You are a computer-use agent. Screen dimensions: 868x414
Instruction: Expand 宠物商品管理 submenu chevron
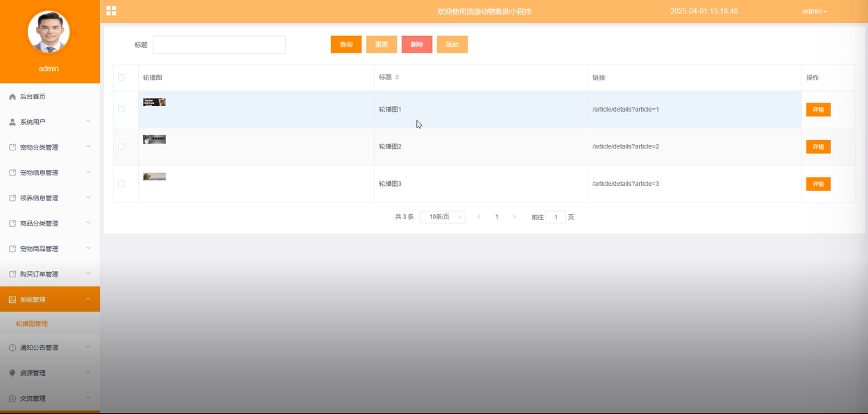pos(88,248)
